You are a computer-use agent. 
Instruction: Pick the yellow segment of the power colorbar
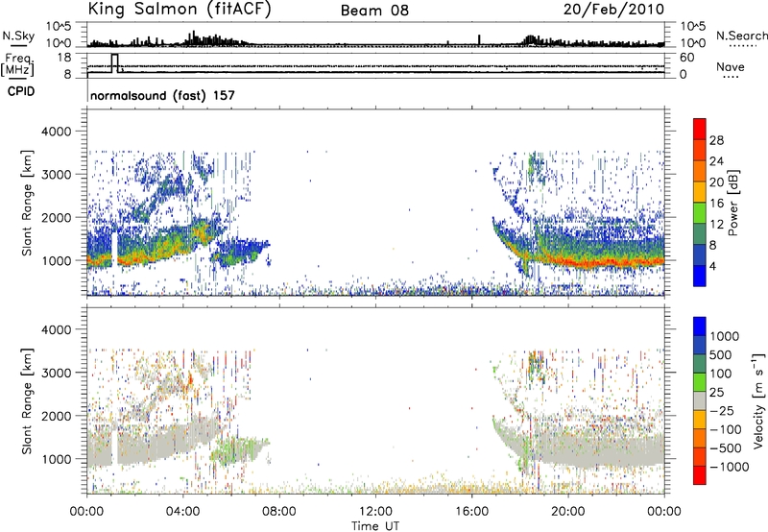pyautogui.click(x=700, y=191)
